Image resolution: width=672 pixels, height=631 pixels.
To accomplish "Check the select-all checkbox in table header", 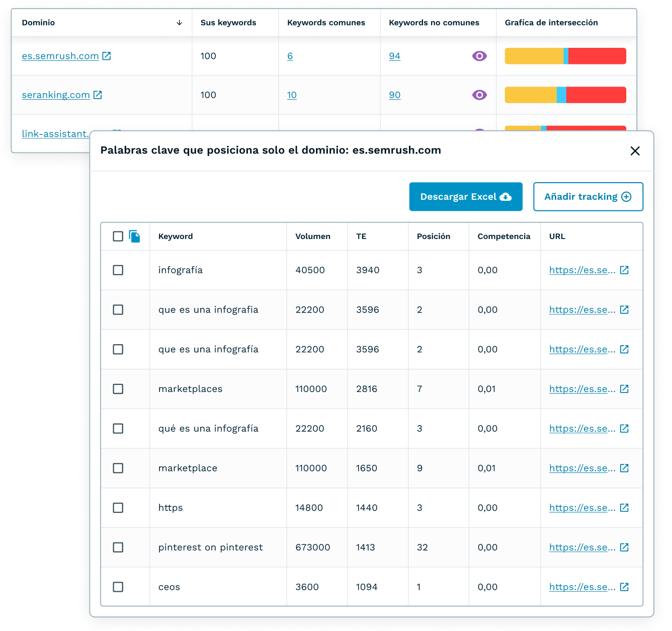I will pos(118,236).
